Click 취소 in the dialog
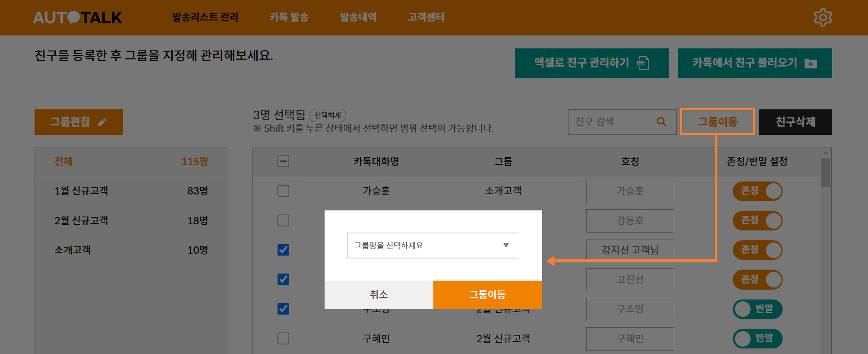This screenshot has height=354, width=868. tap(379, 295)
